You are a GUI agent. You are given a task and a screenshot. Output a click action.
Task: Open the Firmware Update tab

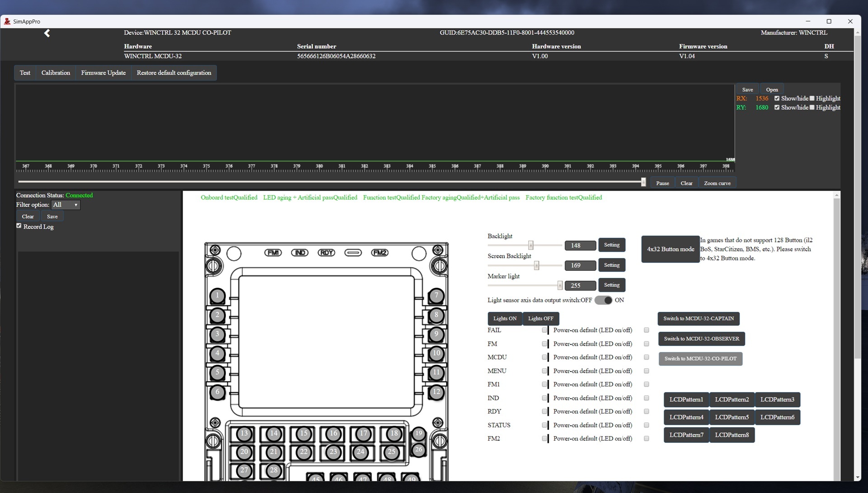pos(103,73)
